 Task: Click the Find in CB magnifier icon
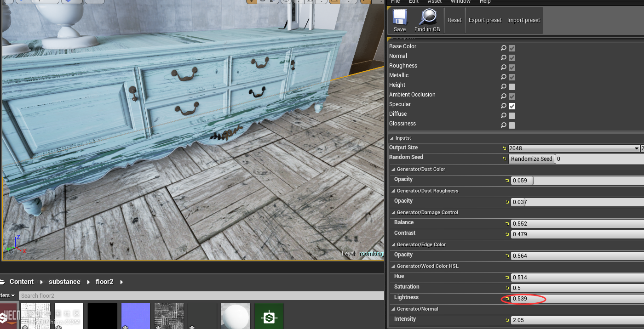[x=428, y=17]
